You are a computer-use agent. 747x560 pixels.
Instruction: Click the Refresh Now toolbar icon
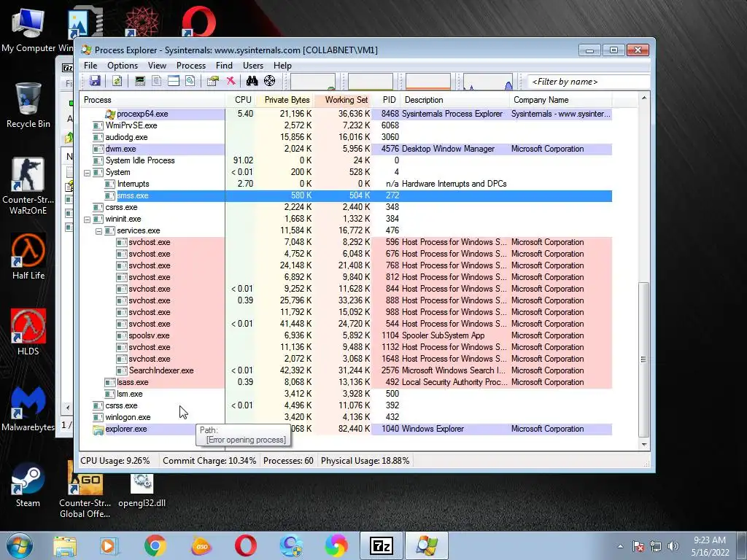point(117,81)
